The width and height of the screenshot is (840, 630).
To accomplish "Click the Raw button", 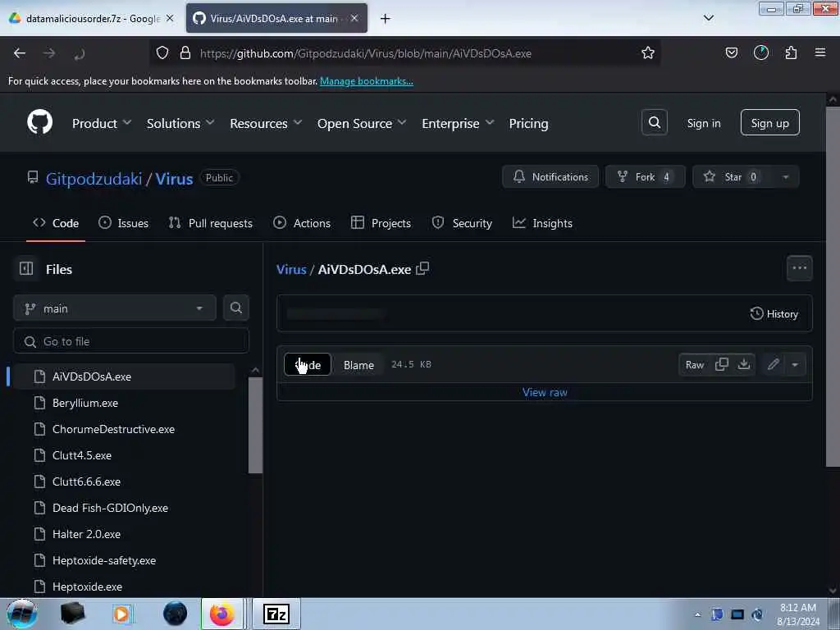I will pos(695,365).
